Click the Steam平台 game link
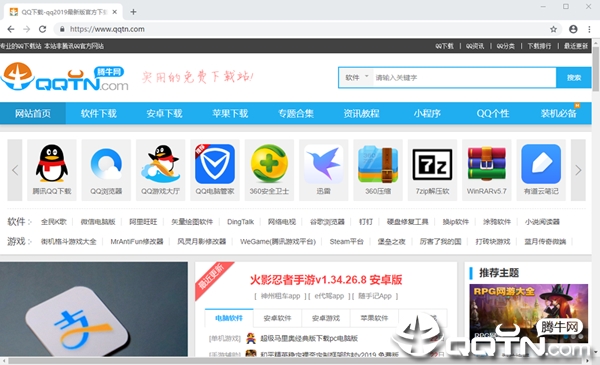The height and width of the screenshot is (365, 600). click(346, 241)
